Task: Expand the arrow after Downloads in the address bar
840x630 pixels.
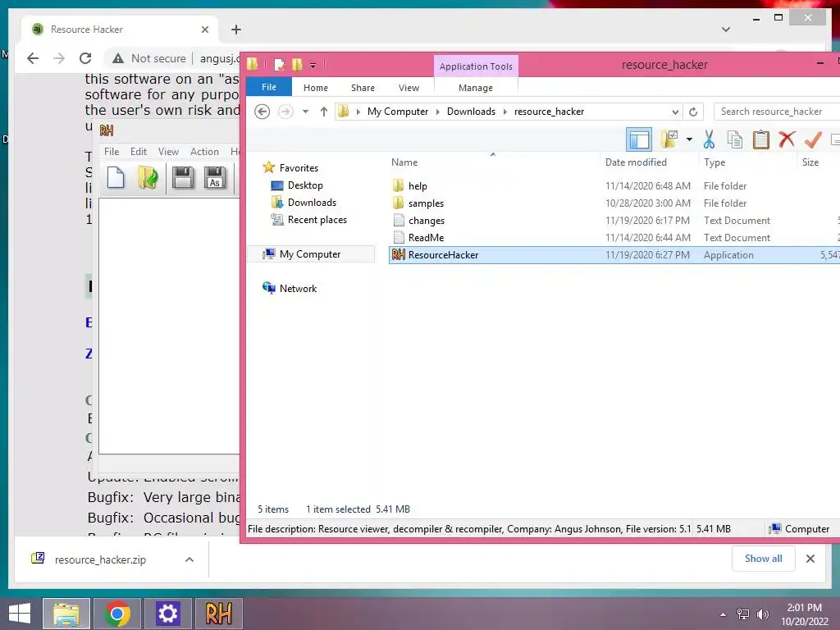Action: pyautogui.click(x=504, y=112)
